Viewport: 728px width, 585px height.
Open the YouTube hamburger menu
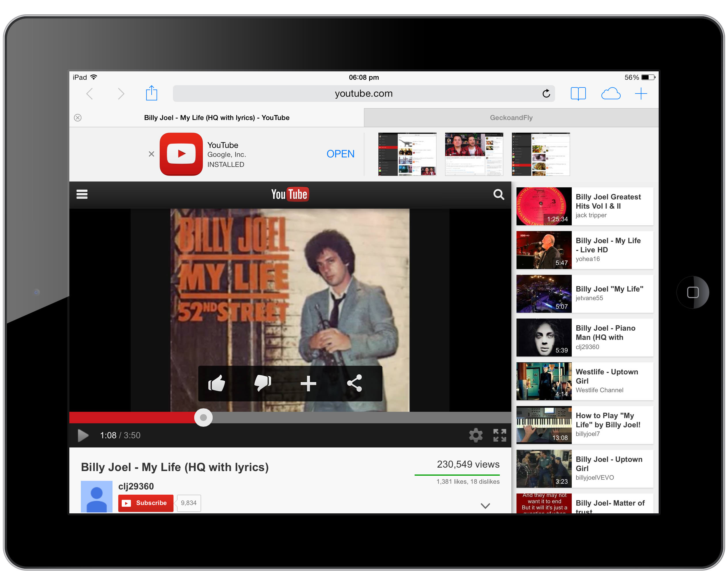pyautogui.click(x=82, y=194)
